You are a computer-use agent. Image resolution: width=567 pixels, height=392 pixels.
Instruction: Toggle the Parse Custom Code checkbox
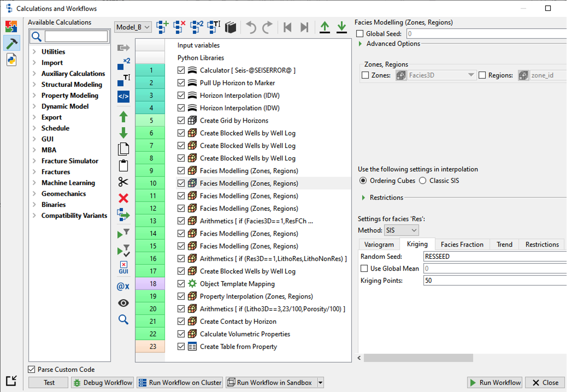pos(32,369)
